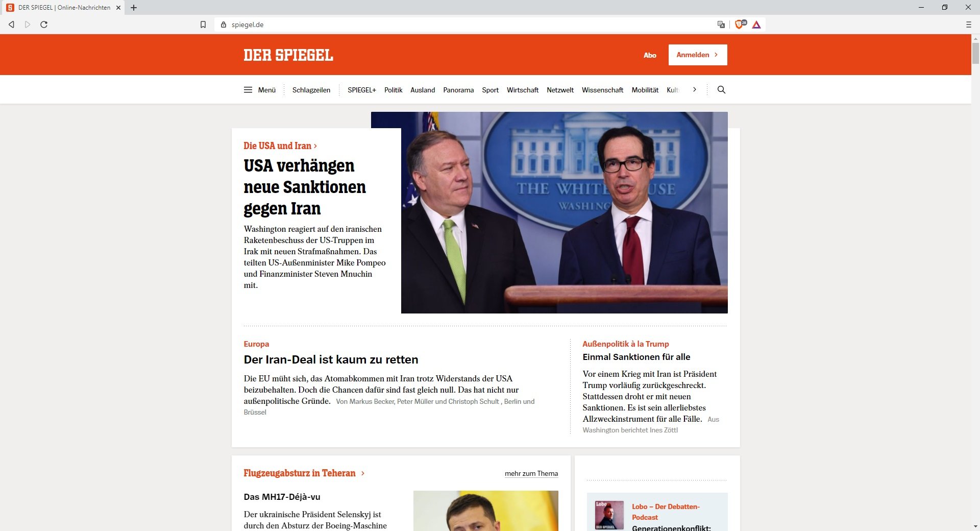Click the Anmelden button
The height and width of the screenshot is (531, 980).
point(698,55)
